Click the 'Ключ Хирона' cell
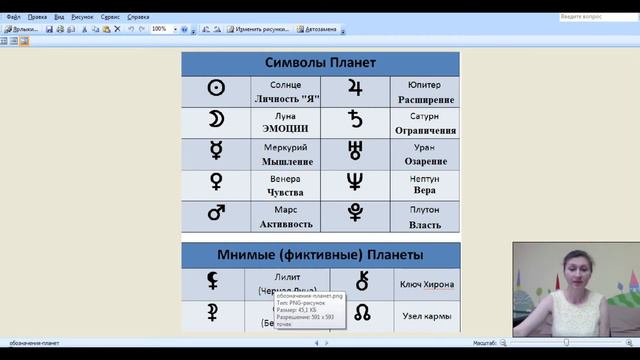 427,284
